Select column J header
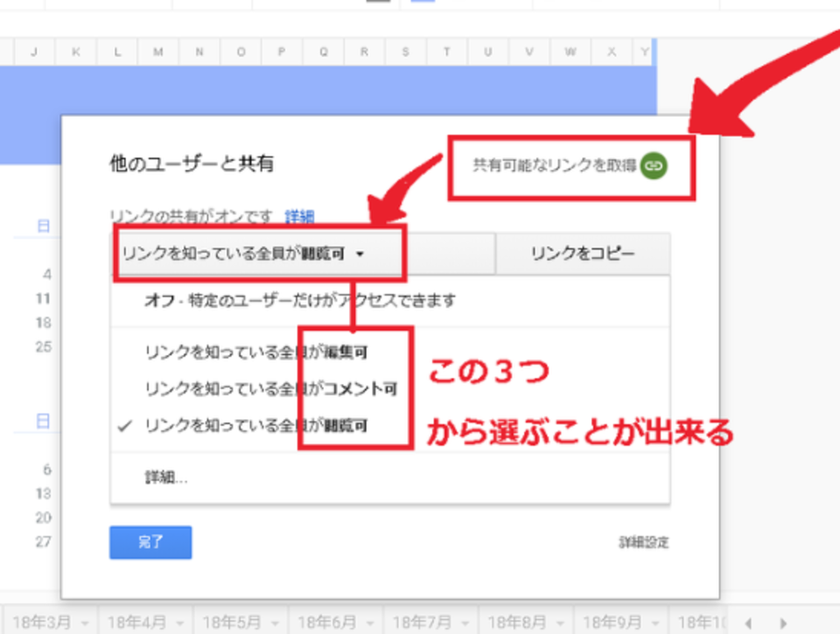This screenshot has width=840, height=634. (x=34, y=52)
